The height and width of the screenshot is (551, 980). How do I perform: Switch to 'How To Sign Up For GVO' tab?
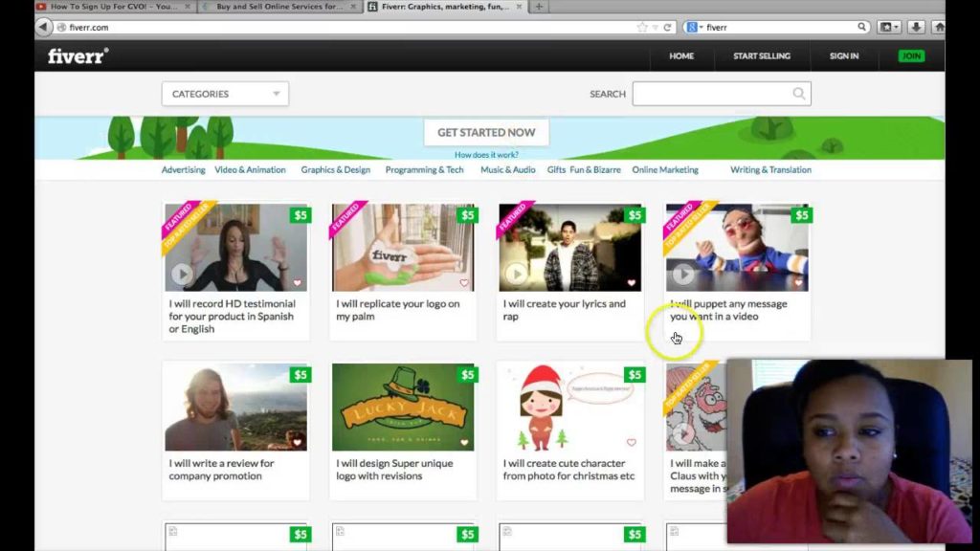coord(114,7)
